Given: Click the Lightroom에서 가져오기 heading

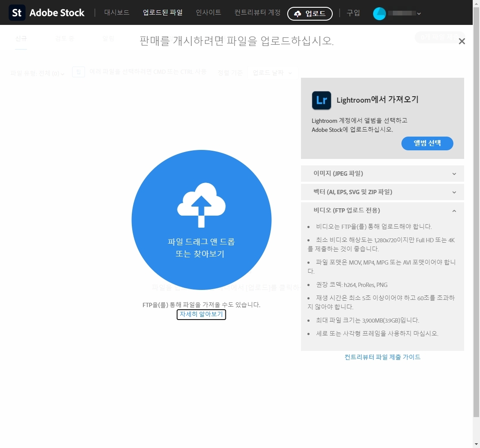Looking at the screenshot, I should click(377, 100).
